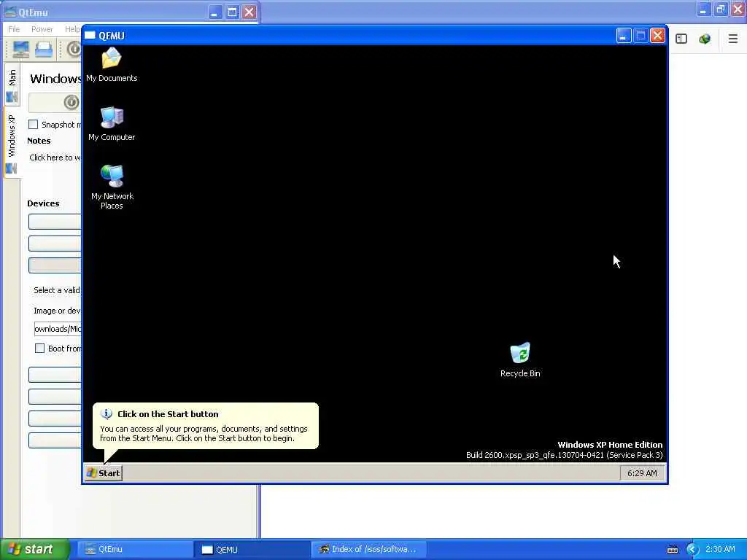Click the keyboard icon in the system tray

coord(672,550)
